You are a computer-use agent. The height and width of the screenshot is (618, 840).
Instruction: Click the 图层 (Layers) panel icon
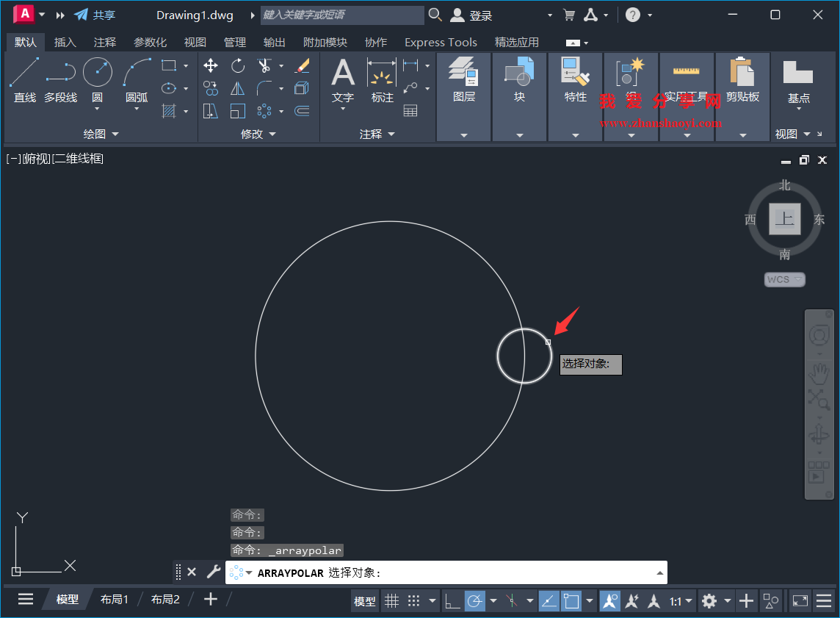click(x=463, y=71)
